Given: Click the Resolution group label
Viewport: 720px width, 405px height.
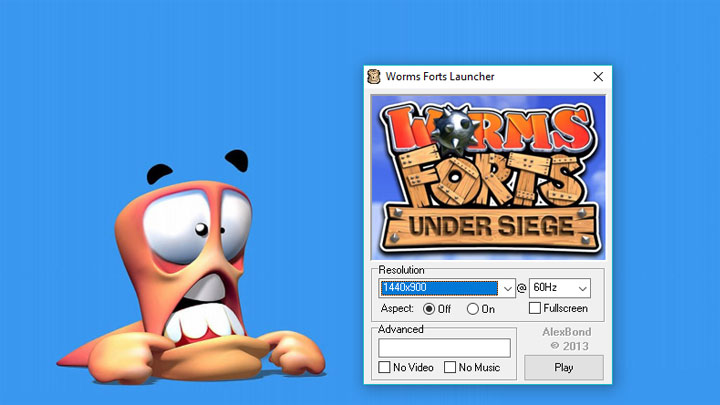Looking at the screenshot, I should click(401, 270).
